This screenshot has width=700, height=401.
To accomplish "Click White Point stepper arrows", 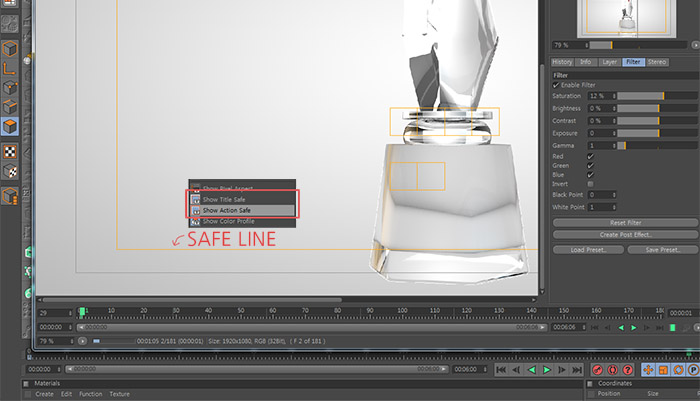I will pos(614,207).
